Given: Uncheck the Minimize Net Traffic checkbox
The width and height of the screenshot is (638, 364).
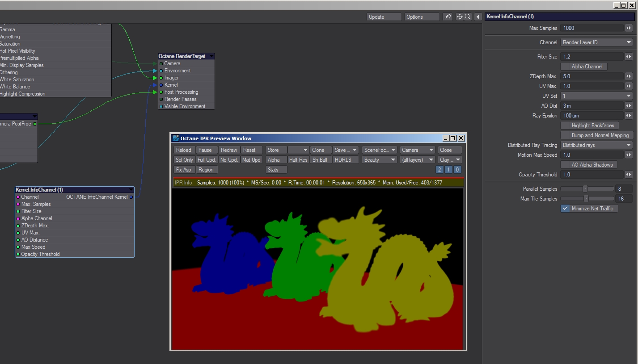Looking at the screenshot, I should pos(566,209).
